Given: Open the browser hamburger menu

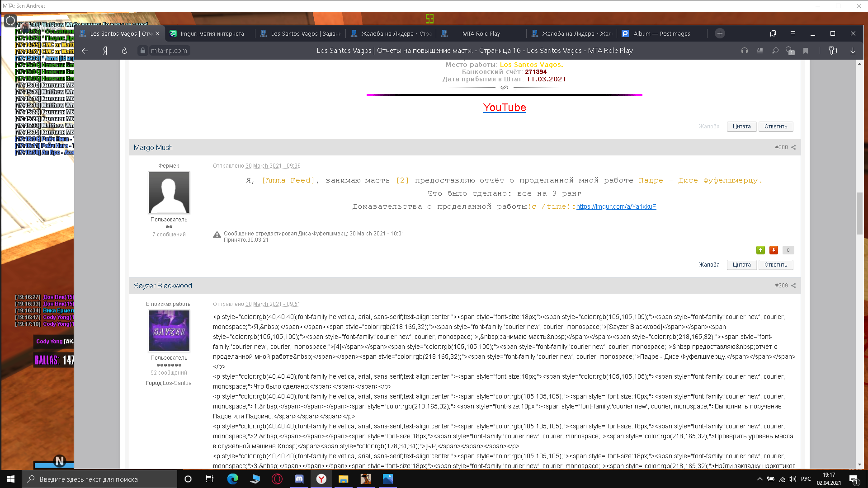Looking at the screenshot, I should pyautogui.click(x=793, y=33).
